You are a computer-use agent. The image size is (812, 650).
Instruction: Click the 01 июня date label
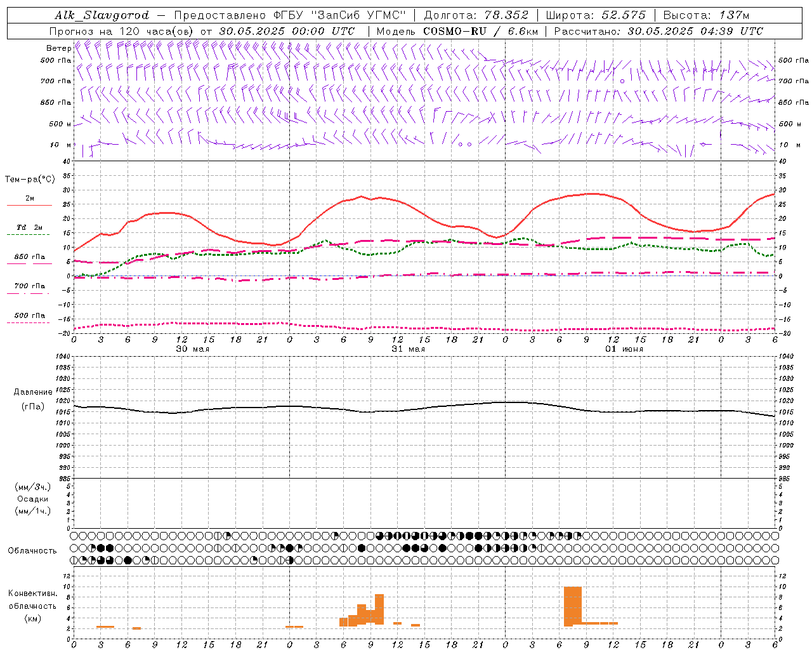(x=624, y=349)
